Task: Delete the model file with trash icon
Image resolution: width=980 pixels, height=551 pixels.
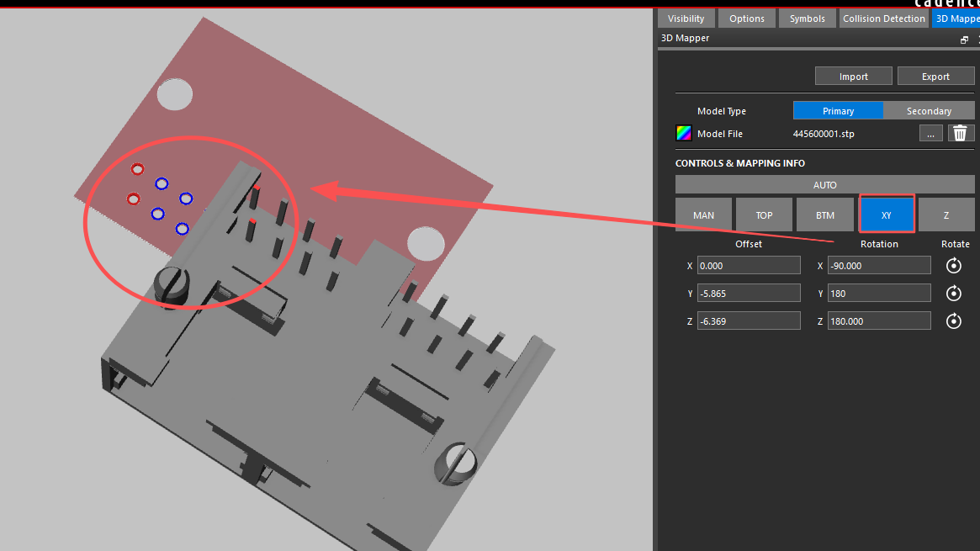Action: pos(961,133)
